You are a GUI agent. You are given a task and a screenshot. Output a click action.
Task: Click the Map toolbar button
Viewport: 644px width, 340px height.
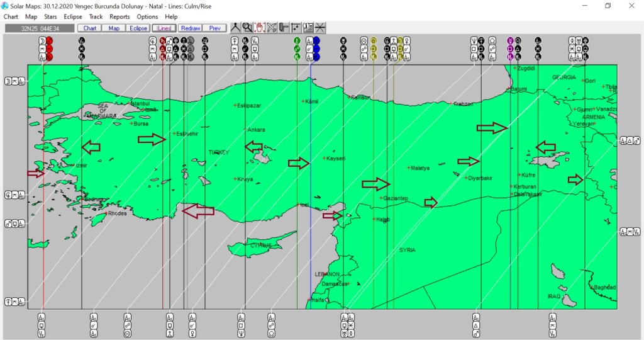pos(114,28)
